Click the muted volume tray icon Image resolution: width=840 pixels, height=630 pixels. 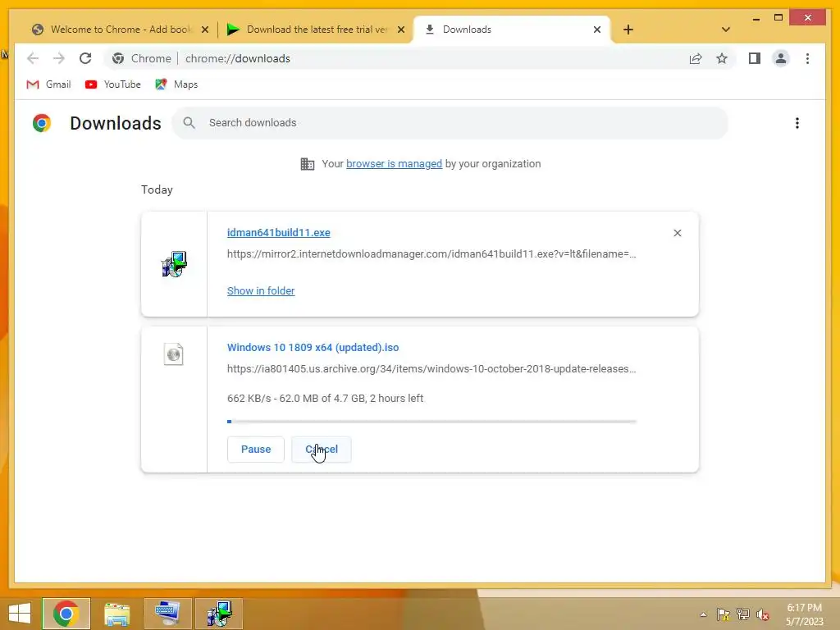coord(762,614)
